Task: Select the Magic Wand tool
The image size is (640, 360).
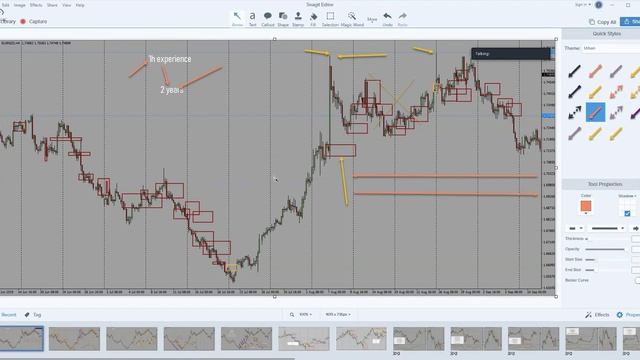Action: 352,19
